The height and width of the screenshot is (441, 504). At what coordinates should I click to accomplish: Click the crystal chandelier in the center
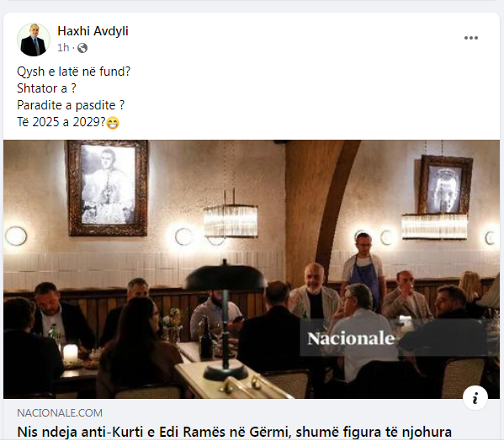(231, 220)
